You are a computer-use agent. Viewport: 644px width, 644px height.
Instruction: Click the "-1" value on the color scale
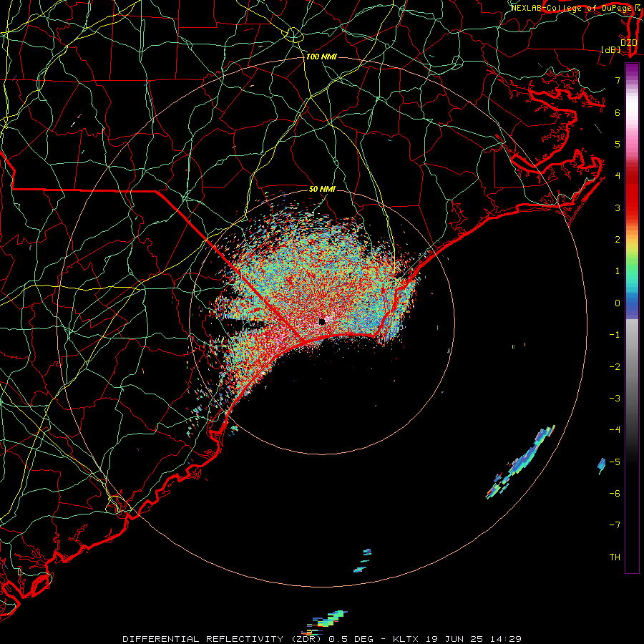[615, 335]
